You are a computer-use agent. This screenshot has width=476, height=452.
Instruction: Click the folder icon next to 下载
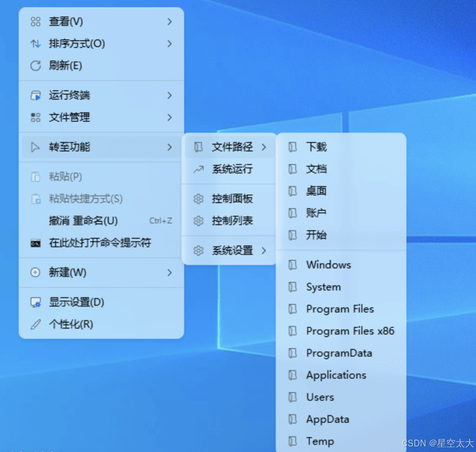(x=293, y=147)
